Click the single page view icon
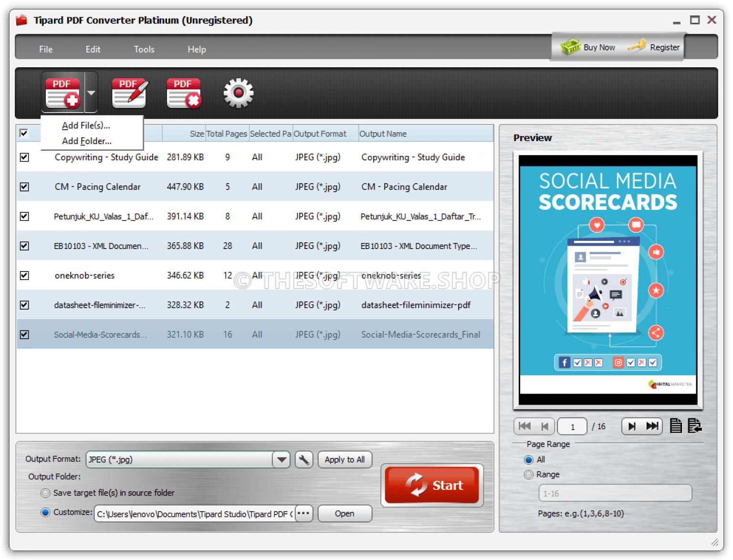 coord(676,425)
